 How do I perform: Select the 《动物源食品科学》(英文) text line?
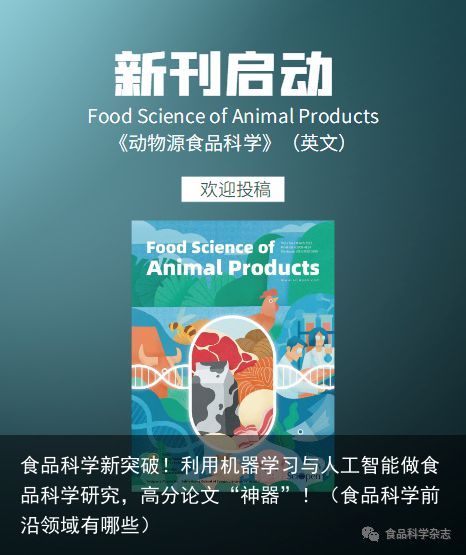click(x=232, y=143)
